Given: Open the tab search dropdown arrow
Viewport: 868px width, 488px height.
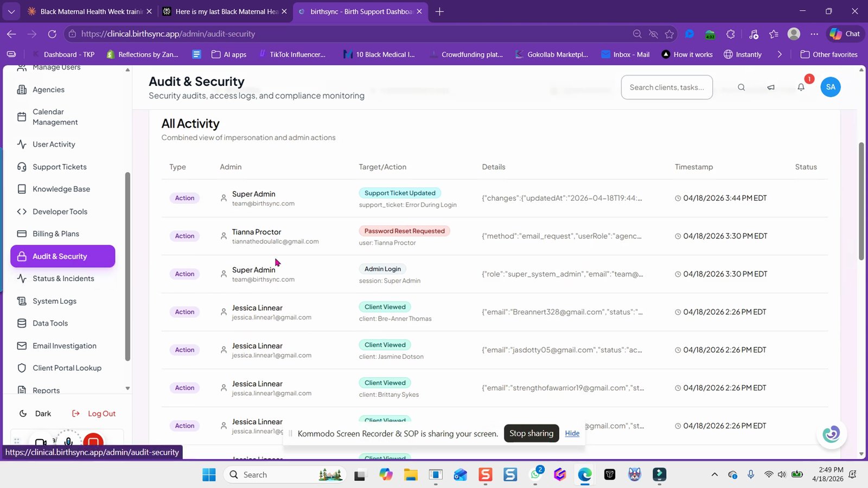Looking at the screenshot, I should pos(11,11).
